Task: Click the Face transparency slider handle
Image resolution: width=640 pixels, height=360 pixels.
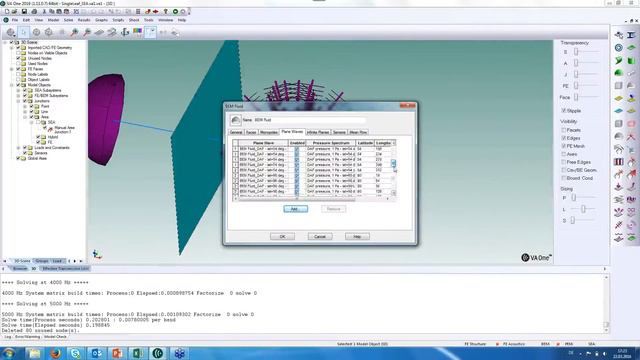Action: pyautogui.click(x=576, y=97)
